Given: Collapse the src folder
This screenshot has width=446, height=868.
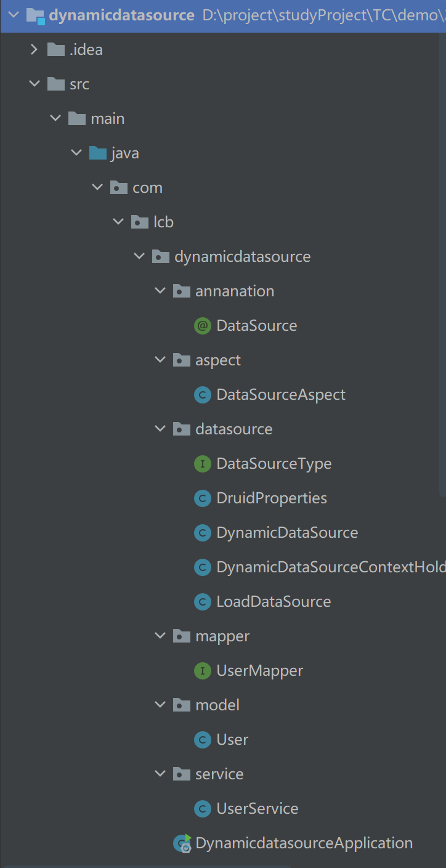Looking at the screenshot, I should point(34,84).
